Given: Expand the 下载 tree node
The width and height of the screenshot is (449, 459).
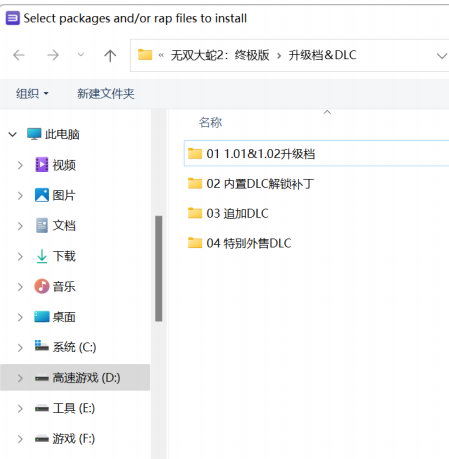Looking at the screenshot, I should 20,256.
